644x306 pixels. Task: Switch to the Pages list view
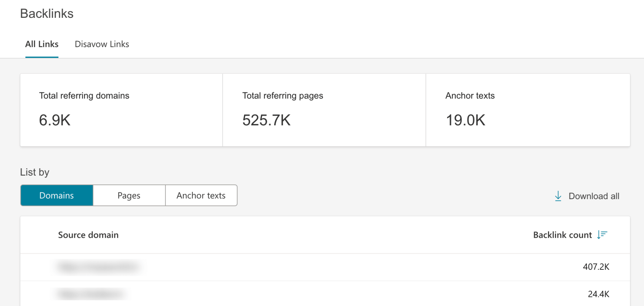coord(129,195)
